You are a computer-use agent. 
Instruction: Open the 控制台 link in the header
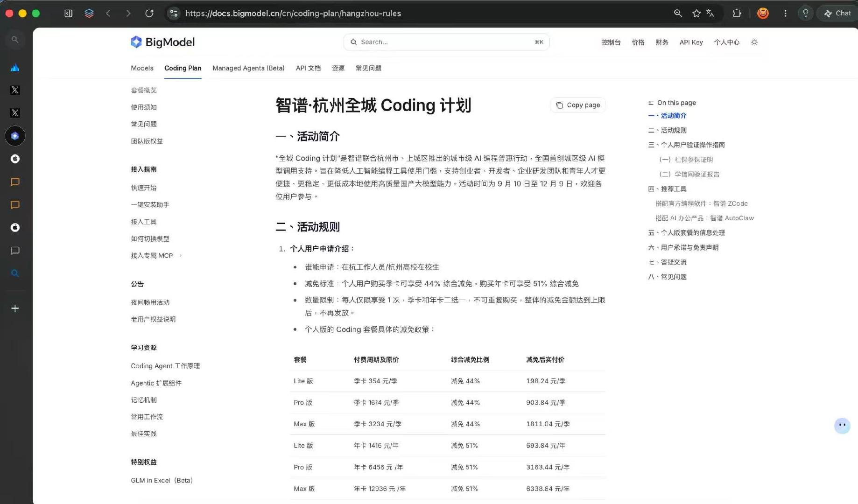tap(611, 42)
